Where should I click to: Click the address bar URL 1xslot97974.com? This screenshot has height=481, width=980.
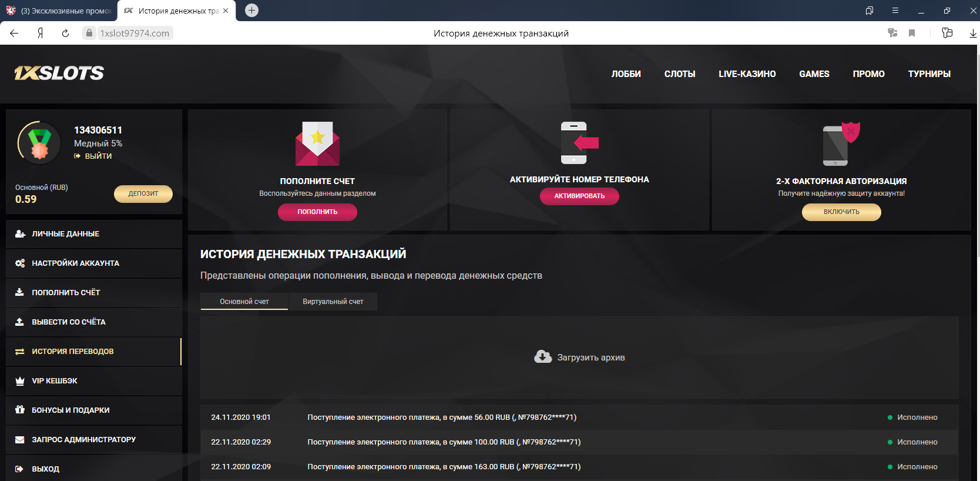tap(135, 34)
